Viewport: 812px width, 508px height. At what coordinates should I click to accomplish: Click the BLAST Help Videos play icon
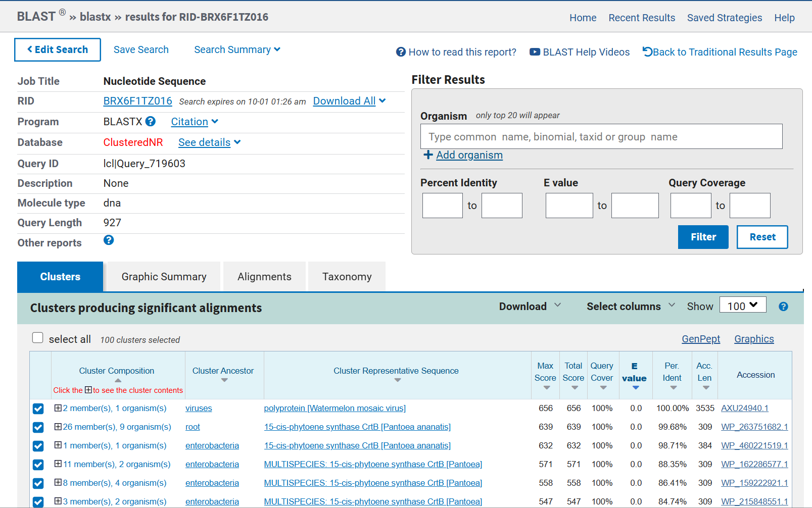535,52
